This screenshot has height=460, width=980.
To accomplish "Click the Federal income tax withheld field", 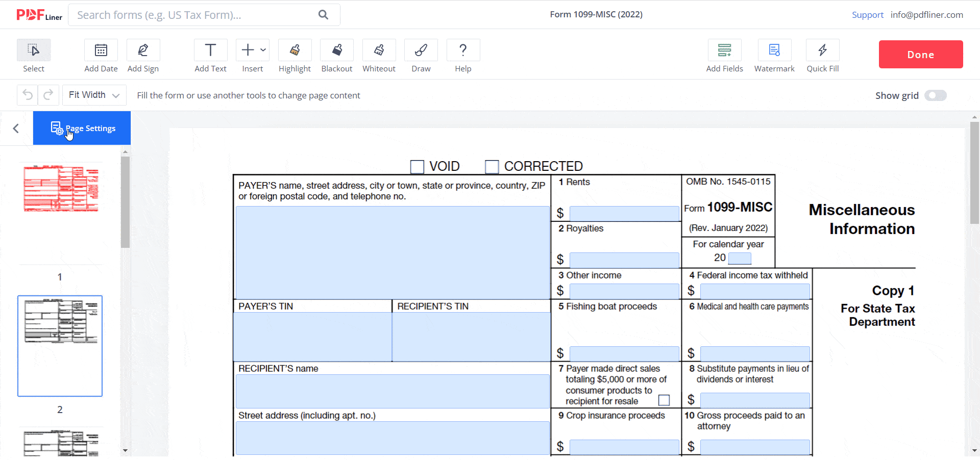I will tap(755, 291).
